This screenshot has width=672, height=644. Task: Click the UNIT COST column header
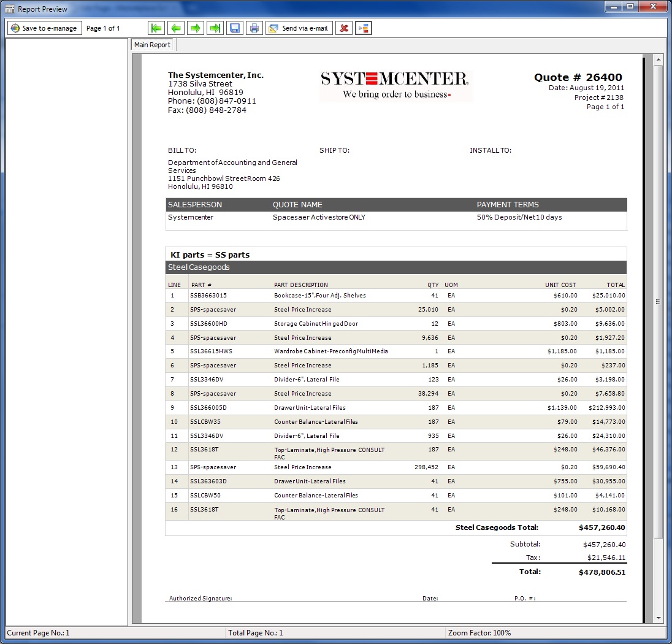click(x=560, y=285)
